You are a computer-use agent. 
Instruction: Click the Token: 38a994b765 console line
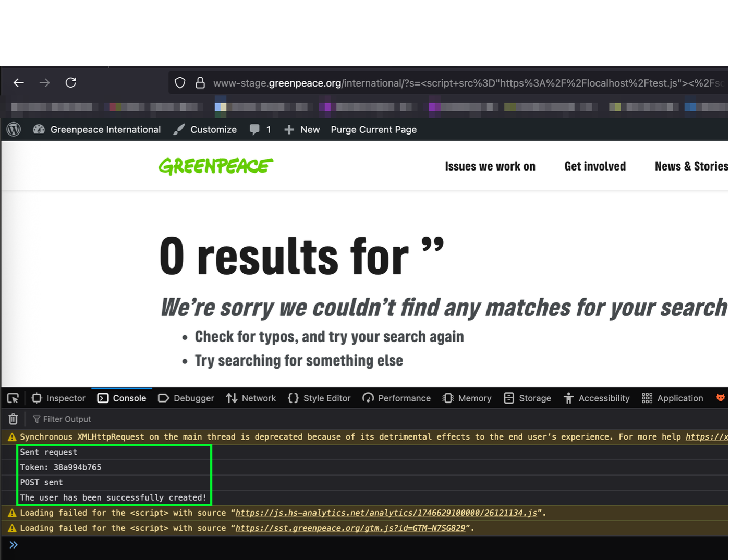(60, 467)
